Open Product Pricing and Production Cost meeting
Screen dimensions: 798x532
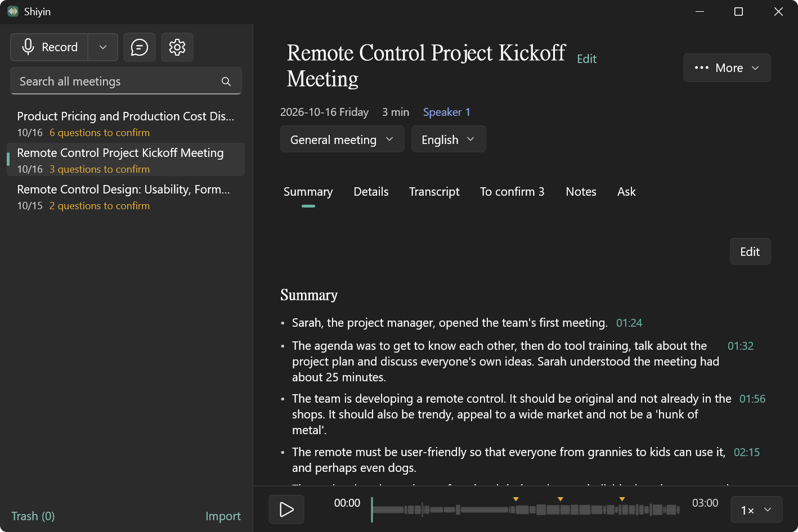coord(125,124)
